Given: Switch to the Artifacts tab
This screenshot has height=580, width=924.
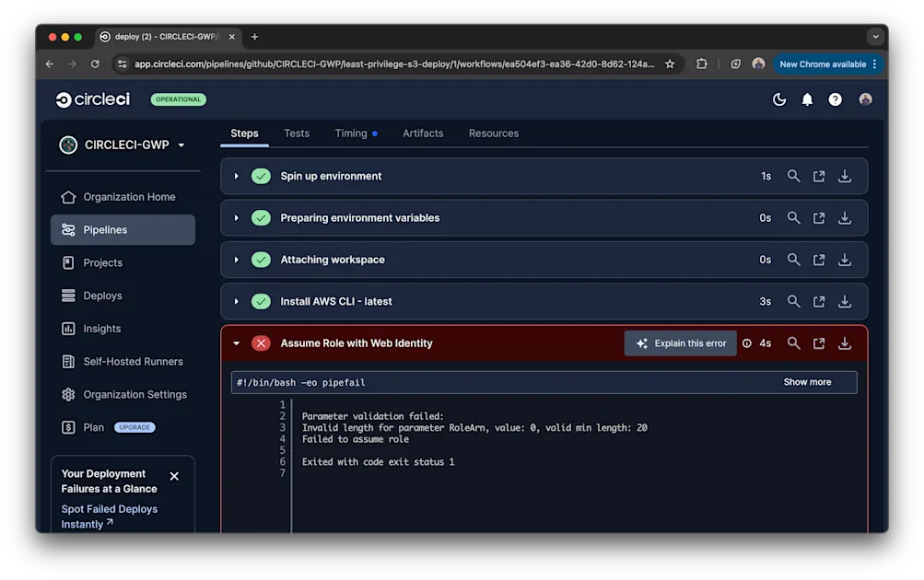Looking at the screenshot, I should point(423,133).
